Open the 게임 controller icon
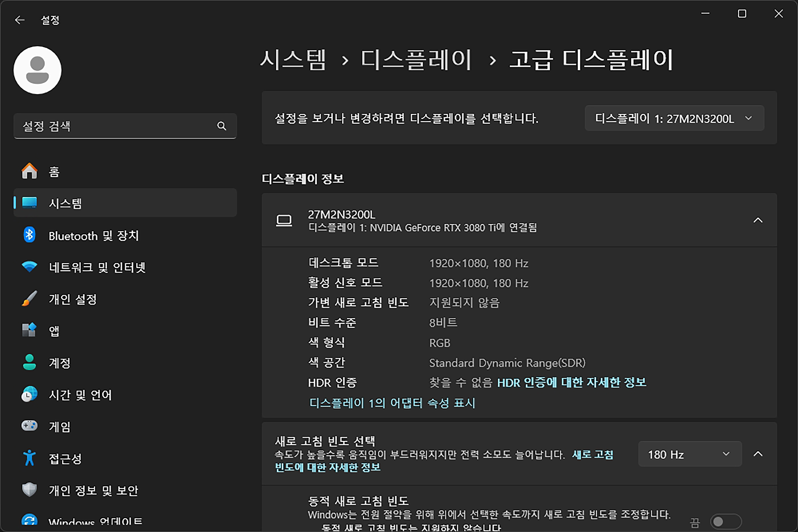This screenshot has width=798, height=532. [x=30, y=426]
